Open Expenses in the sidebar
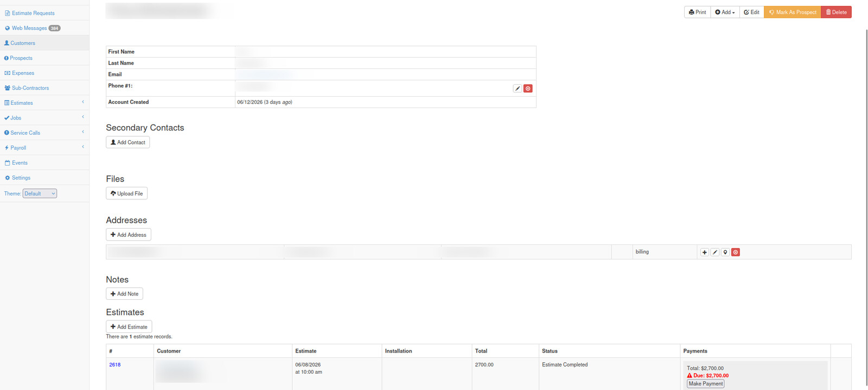The height and width of the screenshot is (390, 868). click(23, 73)
